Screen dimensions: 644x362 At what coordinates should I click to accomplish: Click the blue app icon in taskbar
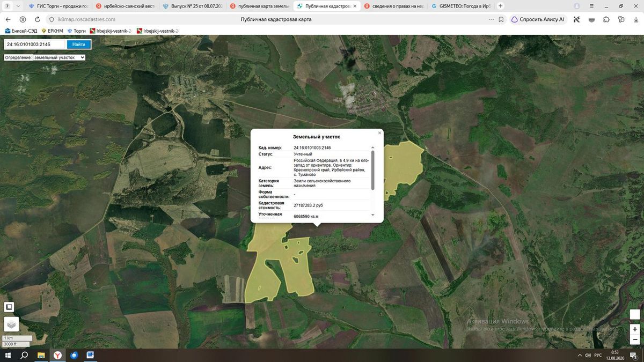coord(74,355)
